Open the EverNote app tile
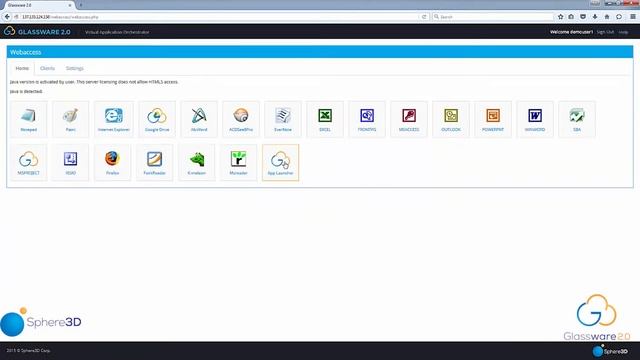This screenshot has height=360, width=640. point(283,119)
